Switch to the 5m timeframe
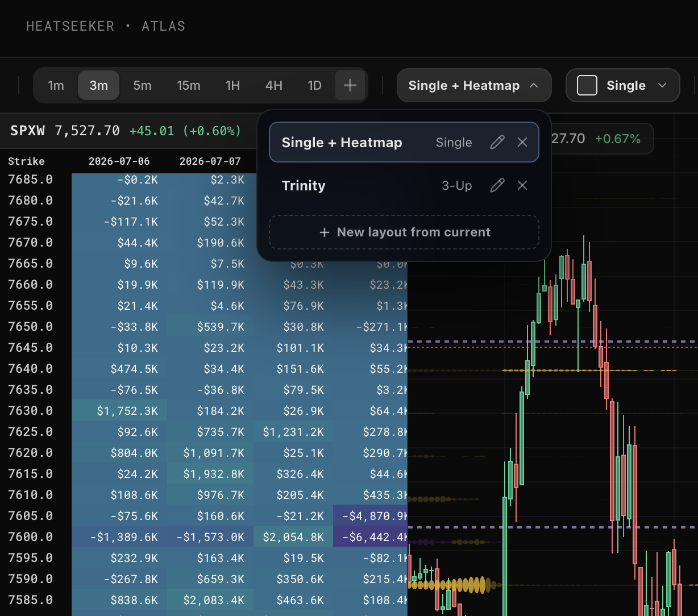 142,85
